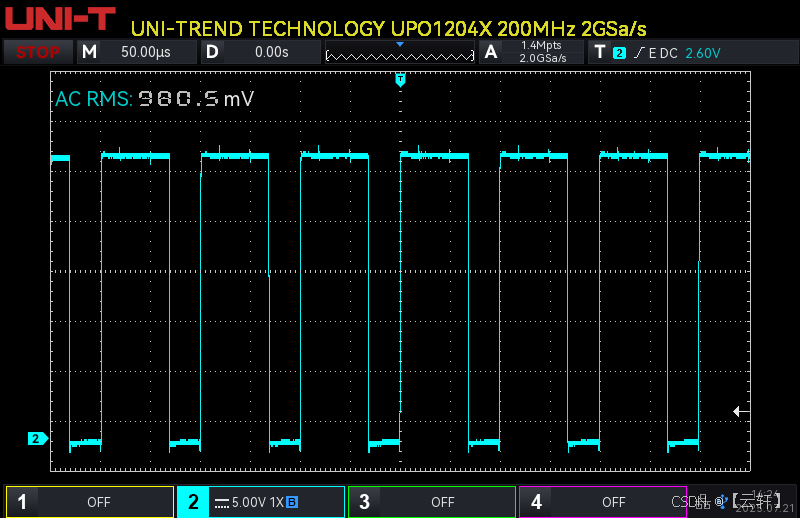Click the trigger level 2.60V value
The height and width of the screenshot is (518, 800).
point(703,53)
